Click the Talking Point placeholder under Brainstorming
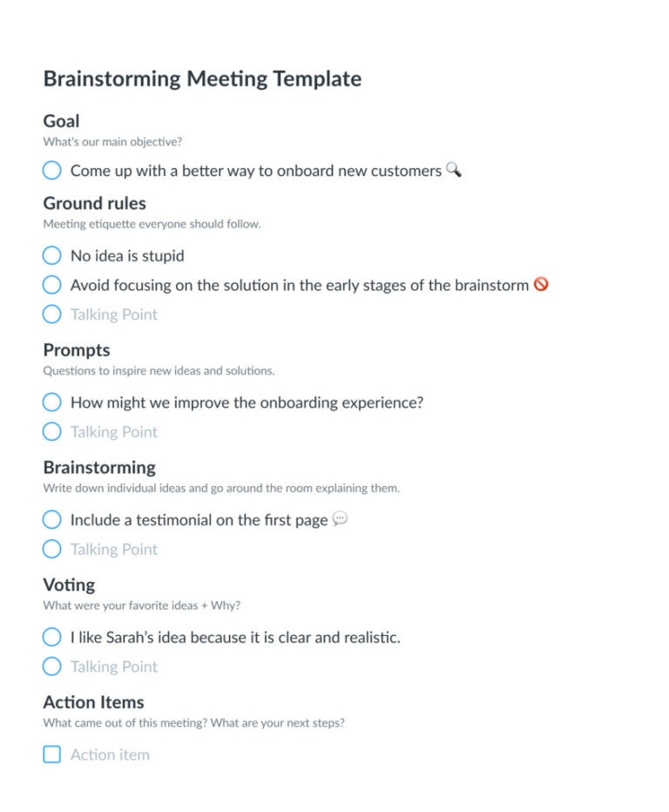 pos(113,549)
